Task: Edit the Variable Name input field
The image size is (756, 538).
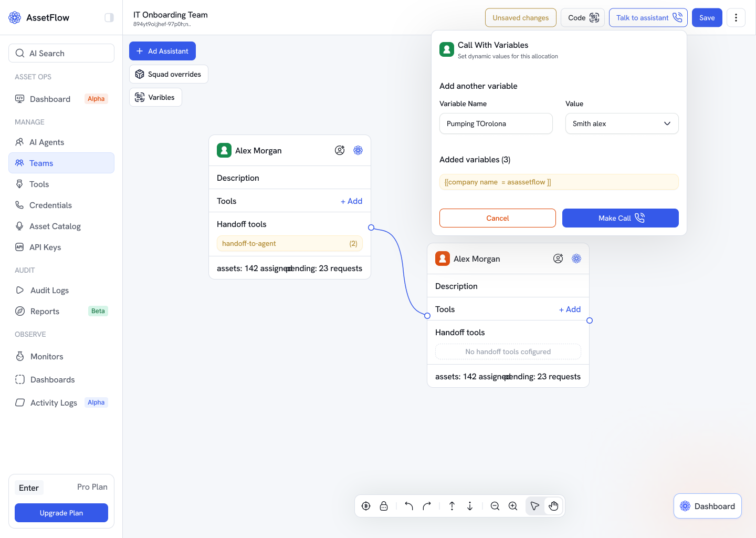Action: tap(496, 123)
